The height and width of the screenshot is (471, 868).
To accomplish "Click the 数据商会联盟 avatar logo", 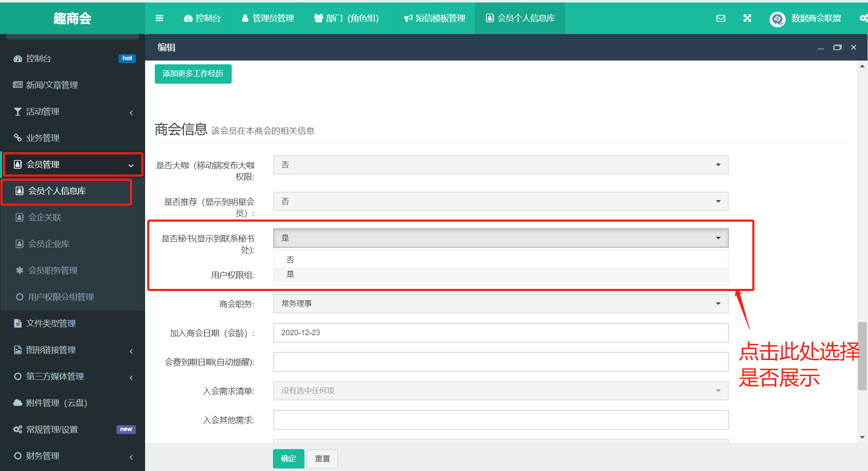I will click(777, 19).
